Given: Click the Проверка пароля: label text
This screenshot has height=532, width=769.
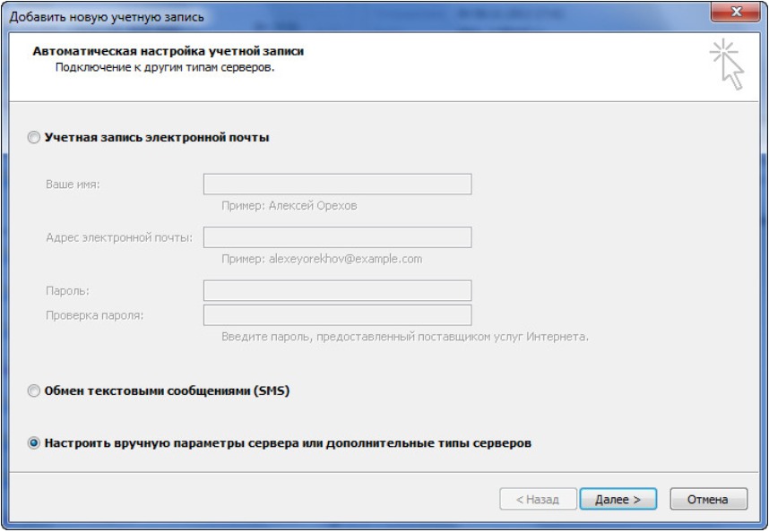Looking at the screenshot, I should (x=95, y=315).
